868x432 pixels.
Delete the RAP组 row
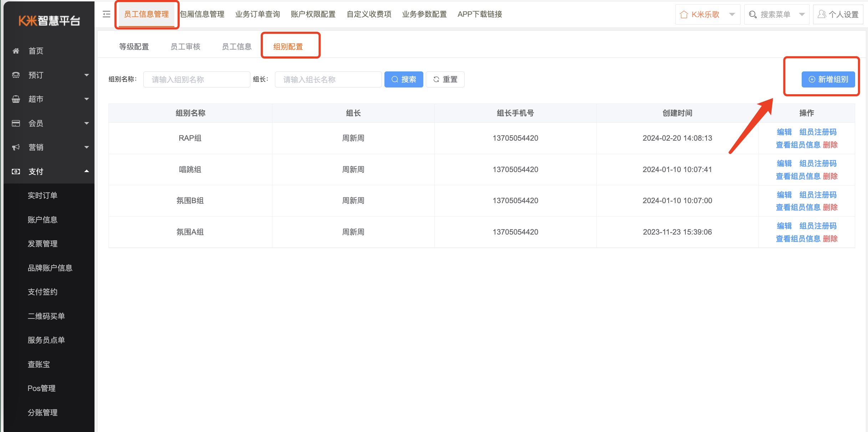click(830, 145)
